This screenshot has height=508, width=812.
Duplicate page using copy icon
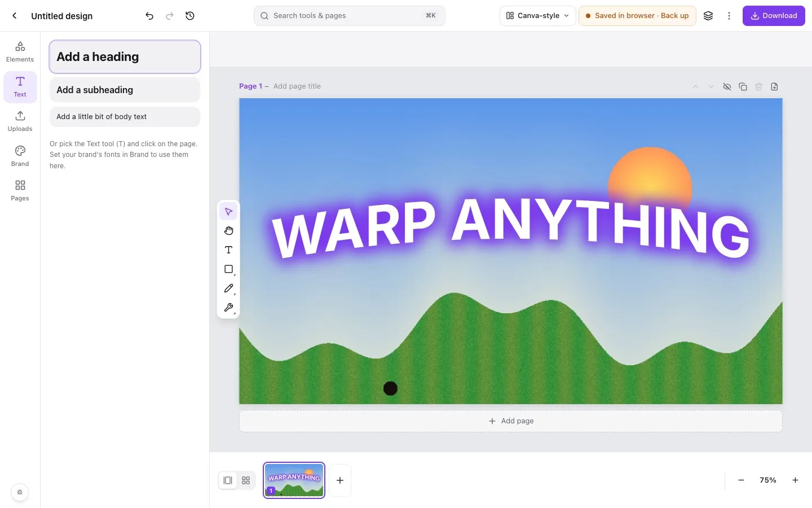click(743, 86)
